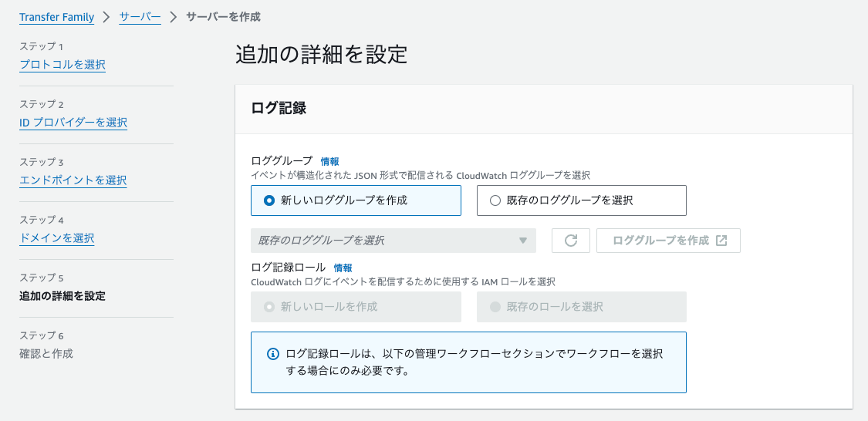Click the Transfer Family breadcrumb link
This screenshot has height=421, width=868.
(x=56, y=17)
